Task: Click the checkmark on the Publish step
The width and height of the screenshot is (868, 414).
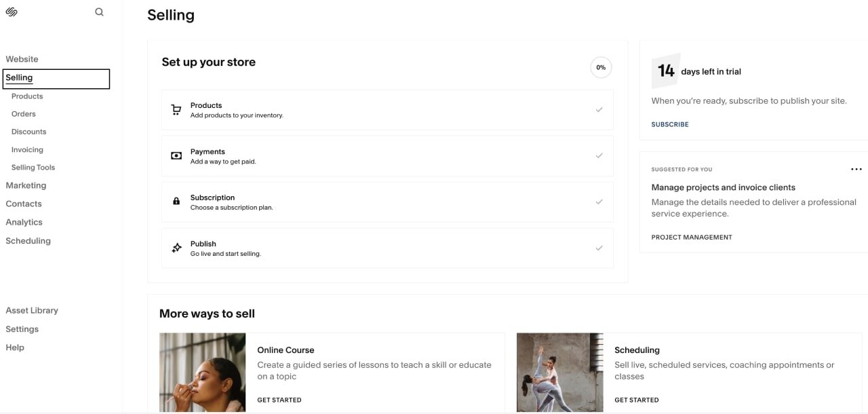Action: pos(599,248)
